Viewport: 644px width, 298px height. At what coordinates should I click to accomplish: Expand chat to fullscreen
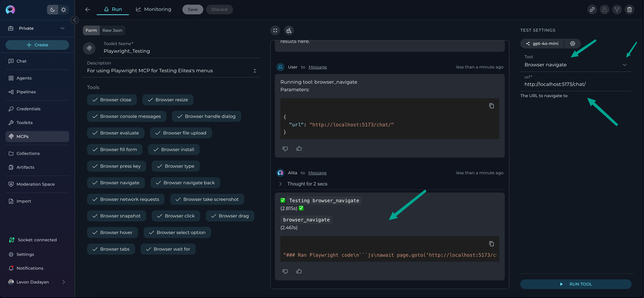click(x=275, y=30)
